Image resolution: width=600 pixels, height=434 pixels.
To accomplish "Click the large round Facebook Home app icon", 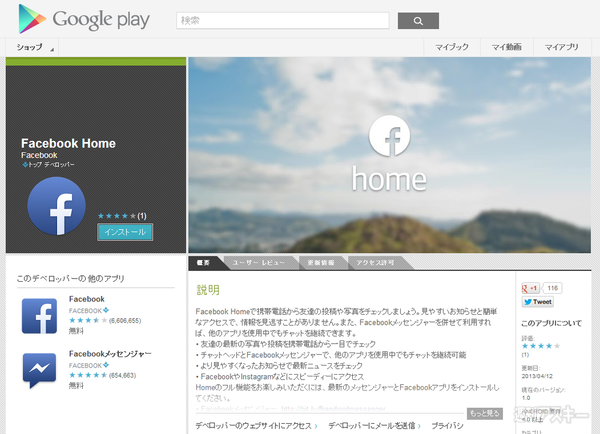I will [x=57, y=206].
